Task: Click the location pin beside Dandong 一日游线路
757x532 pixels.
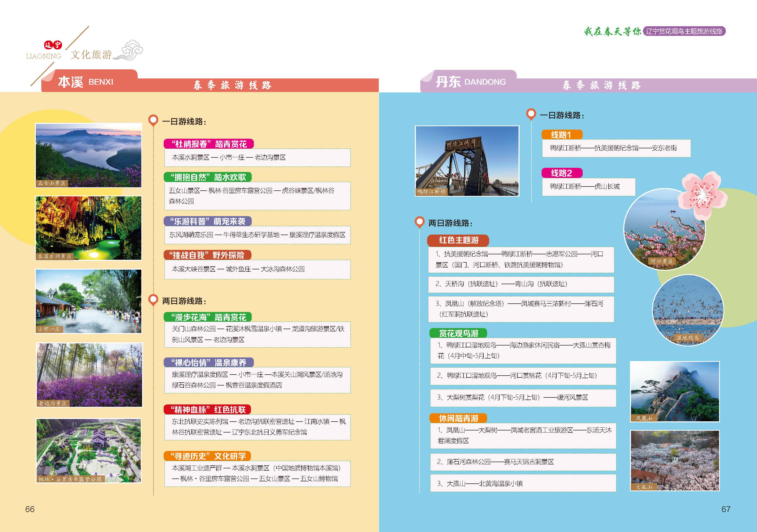Action: [531, 114]
